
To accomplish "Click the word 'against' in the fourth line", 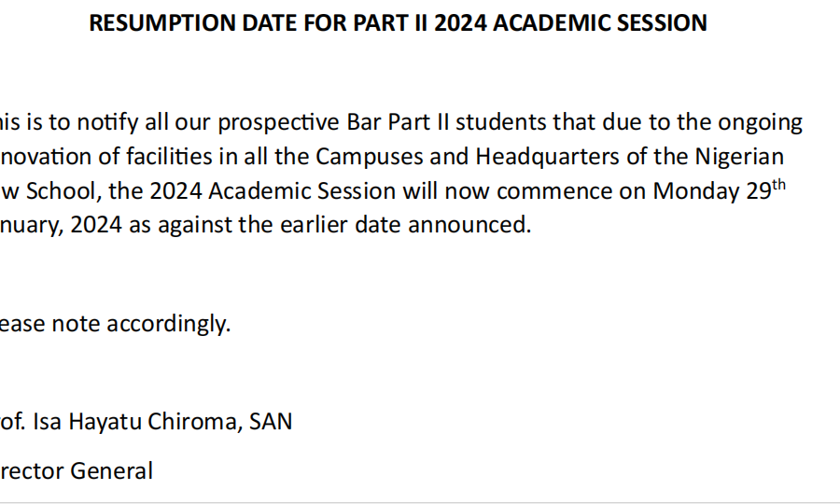I will click(x=195, y=225).
